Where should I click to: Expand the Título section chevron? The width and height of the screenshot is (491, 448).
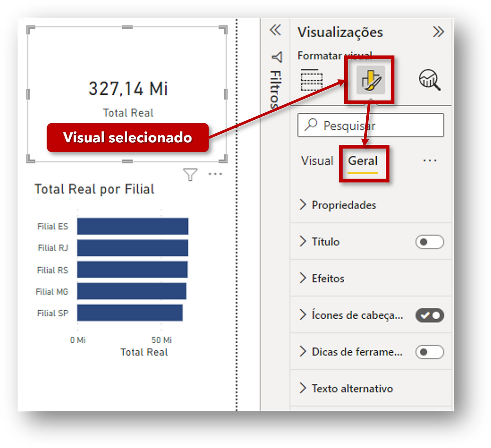pos(303,242)
